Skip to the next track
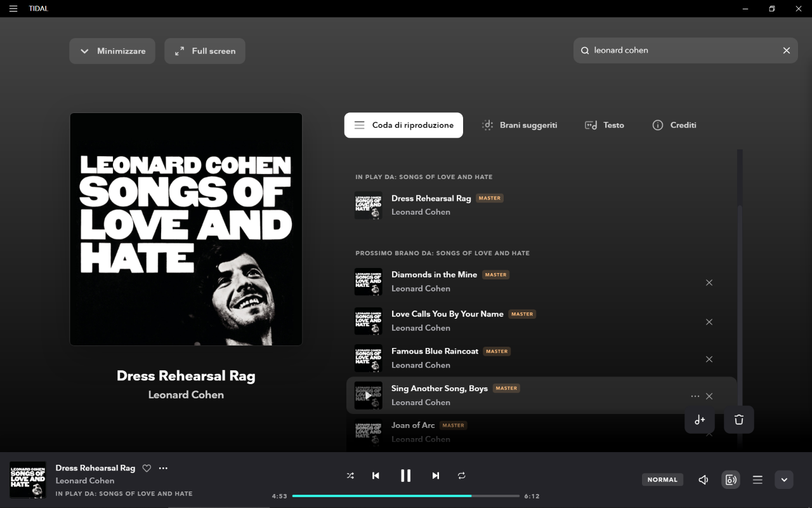Viewport: 812px width, 508px height. [x=436, y=476]
